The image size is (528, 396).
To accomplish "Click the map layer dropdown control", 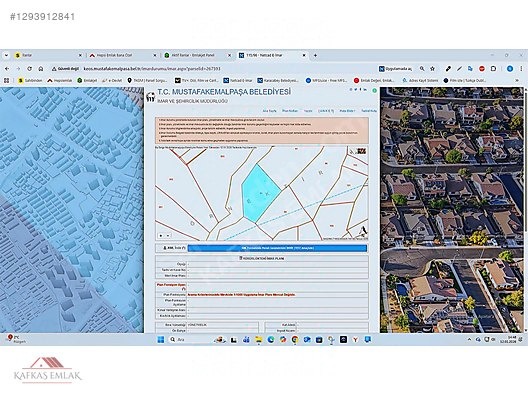I will (165, 235).
